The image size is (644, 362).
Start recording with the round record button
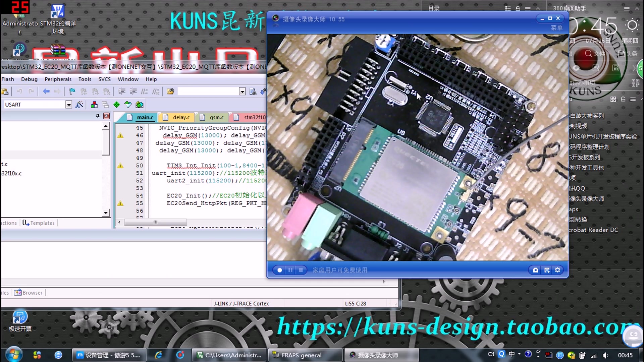279,270
